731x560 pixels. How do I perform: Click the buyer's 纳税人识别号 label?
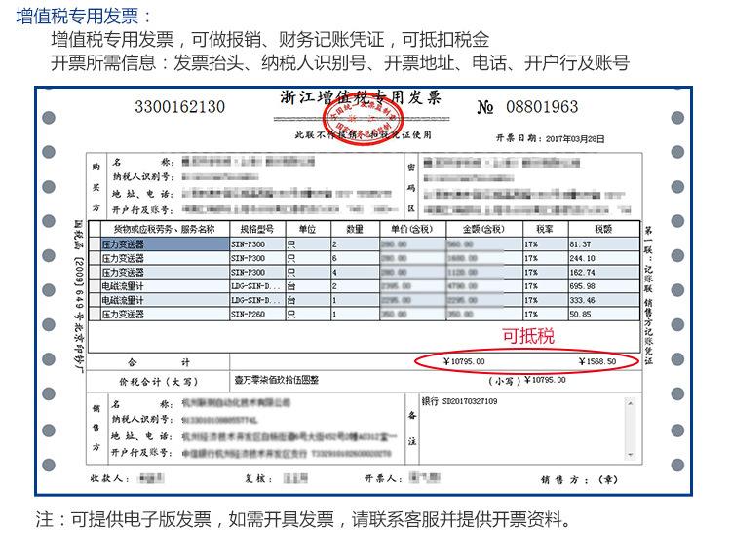tap(142, 177)
